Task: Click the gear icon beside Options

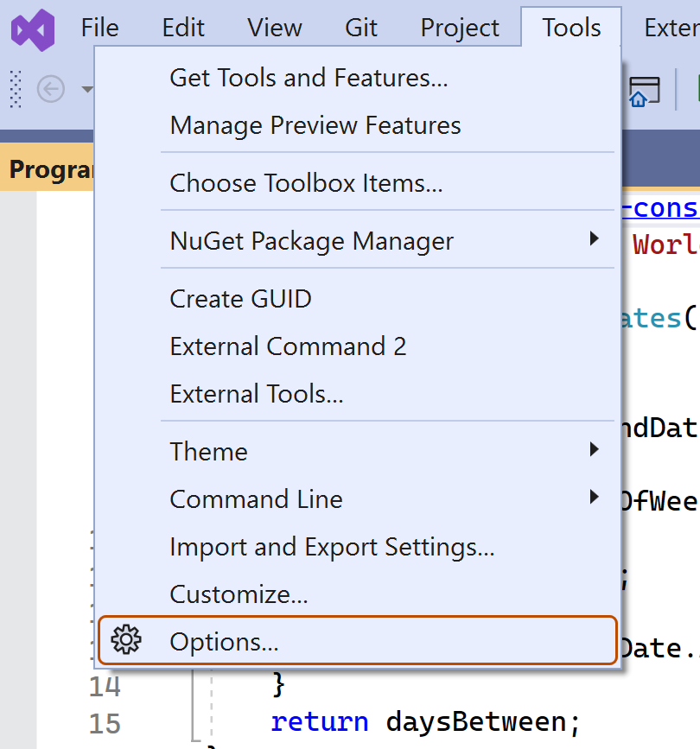Action: tap(126, 640)
